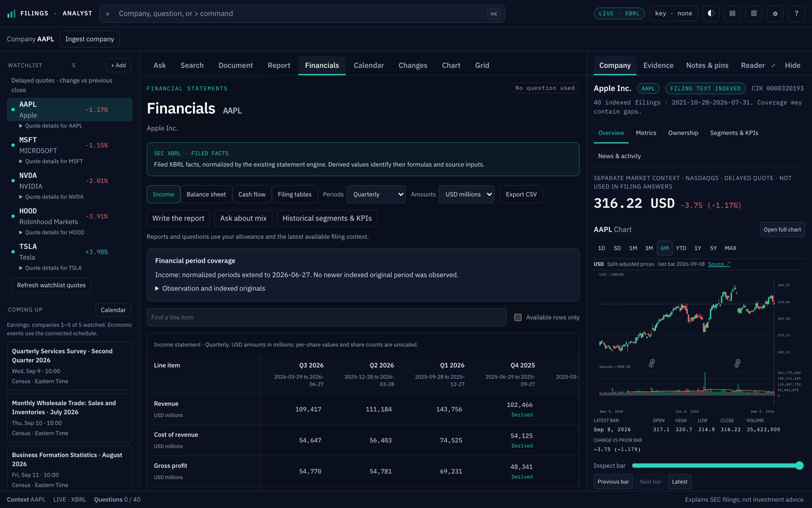Select the 6M chart range
This screenshot has width=812, height=508.
(x=665, y=248)
